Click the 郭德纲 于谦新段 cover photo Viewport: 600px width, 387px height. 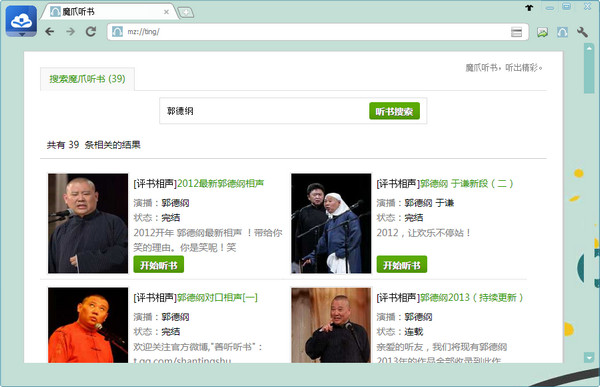click(331, 223)
